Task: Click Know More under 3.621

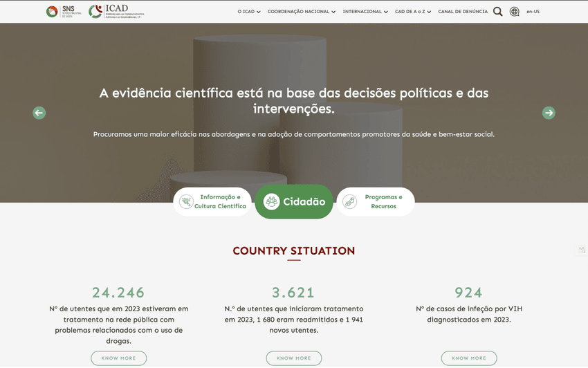Action: click(294, 358)
